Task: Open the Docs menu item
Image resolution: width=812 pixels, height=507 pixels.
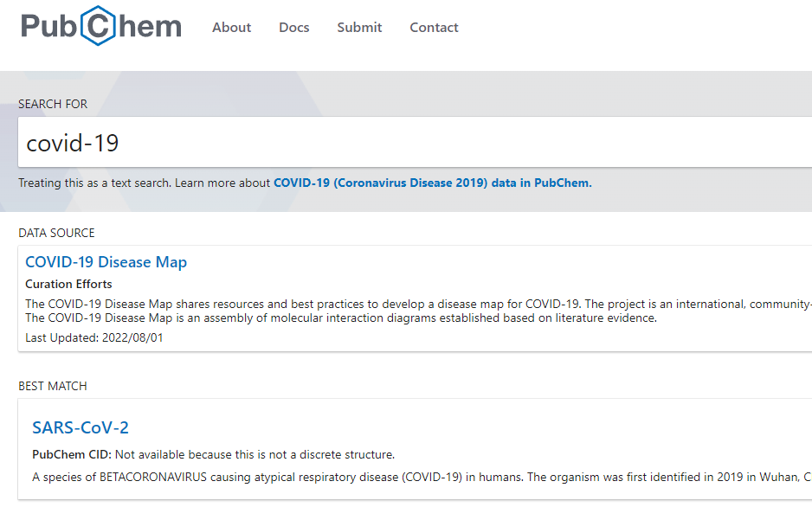Action: pyautogui.click(x=294, y=28)
